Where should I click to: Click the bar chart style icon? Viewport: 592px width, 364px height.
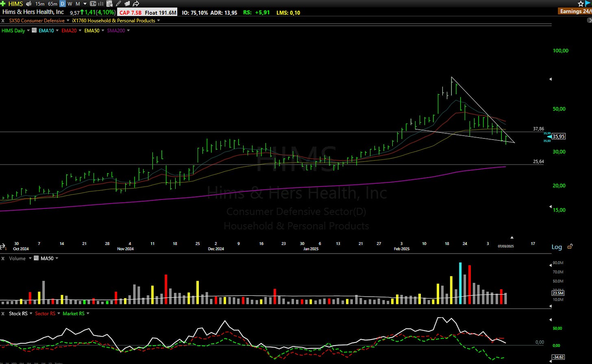tap(101, 4)
